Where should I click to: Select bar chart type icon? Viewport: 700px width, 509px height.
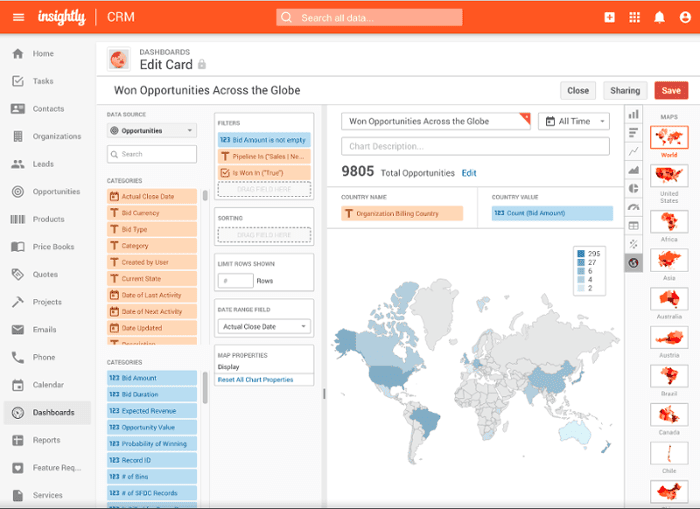[x=633, y=114]
